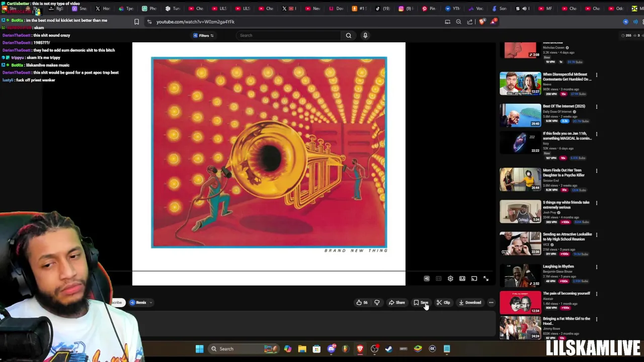Open options for Disrespectful Contestants video

pyautogui.click(x=597, y=74)
